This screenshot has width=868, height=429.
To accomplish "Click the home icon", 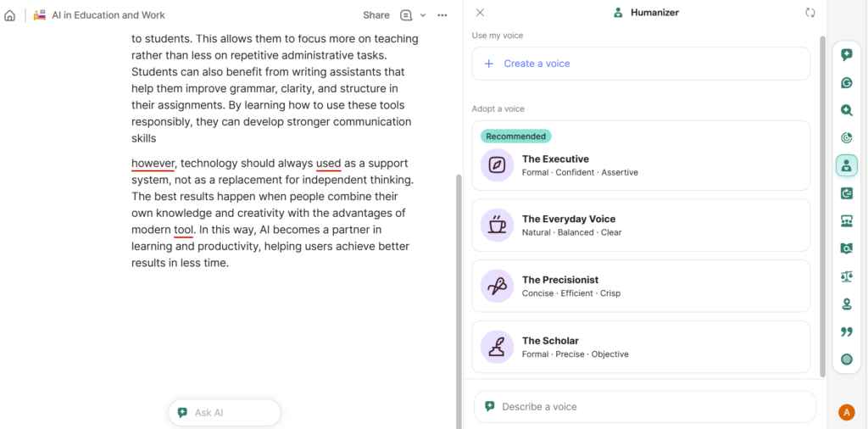I will [10, 15].
